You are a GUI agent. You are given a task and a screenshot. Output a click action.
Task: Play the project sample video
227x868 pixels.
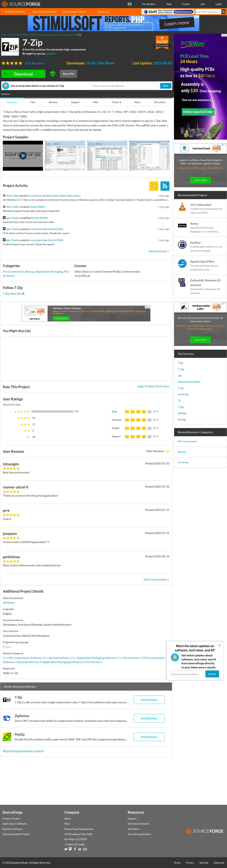pyautogui.click(x=23, y=155)
